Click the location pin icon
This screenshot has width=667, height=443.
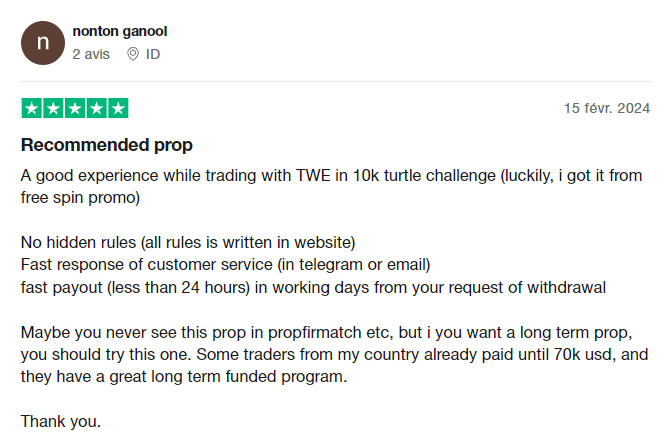tap(133, 54)
